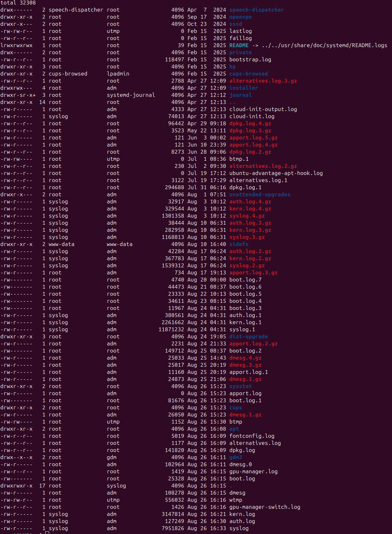This screenshot has height=534, width=392.
Task: Click the red dpkg.log.4.gz archive name
Action: (x=250, y=124)
